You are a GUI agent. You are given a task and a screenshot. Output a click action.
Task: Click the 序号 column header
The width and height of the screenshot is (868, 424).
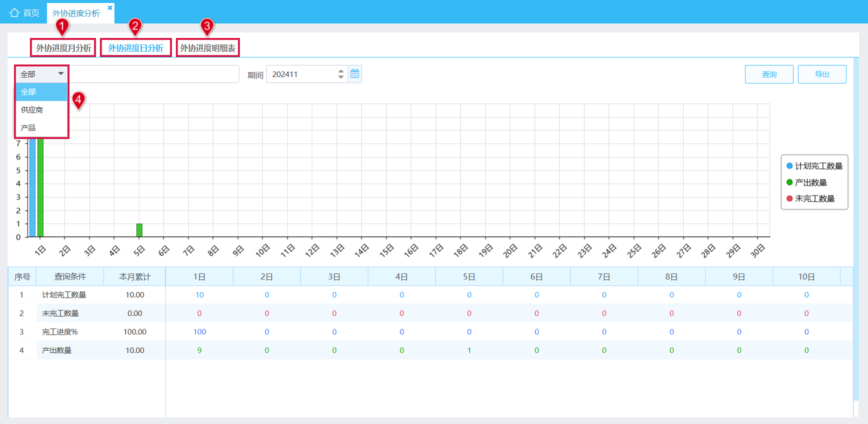point(22,277)
